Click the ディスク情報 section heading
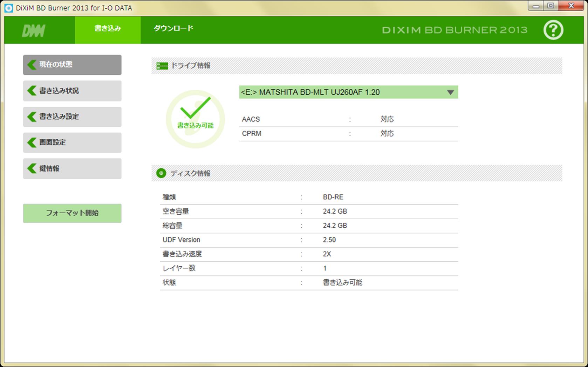 [x=190, y=173]
